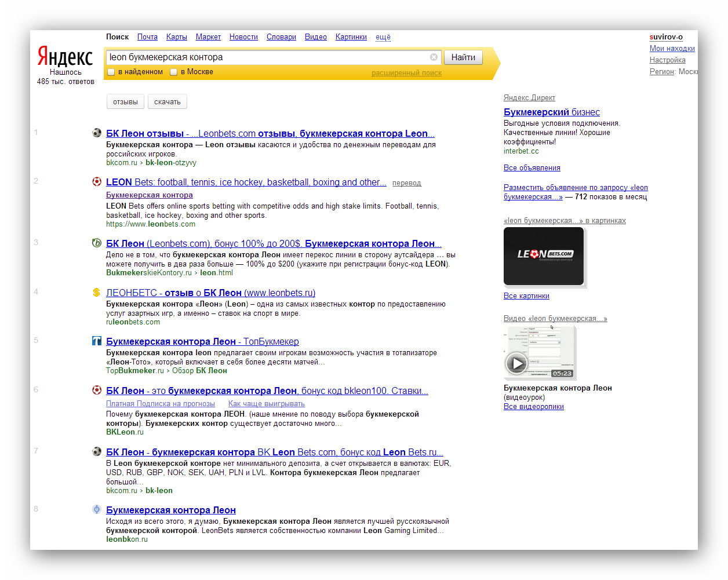728x580 pixels.
Task: Open LEON Bets: football, tennis result title
Action: tap(246, 183)
